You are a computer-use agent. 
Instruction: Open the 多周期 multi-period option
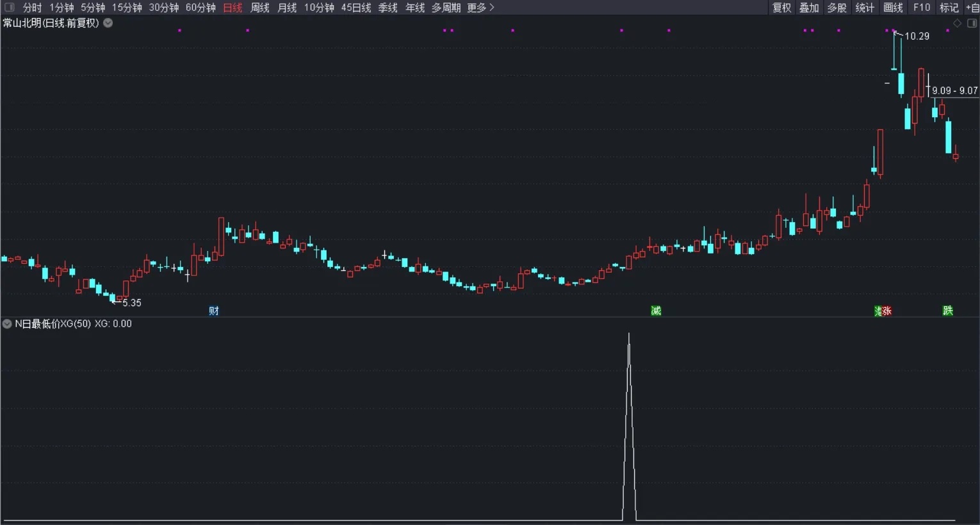446,7
